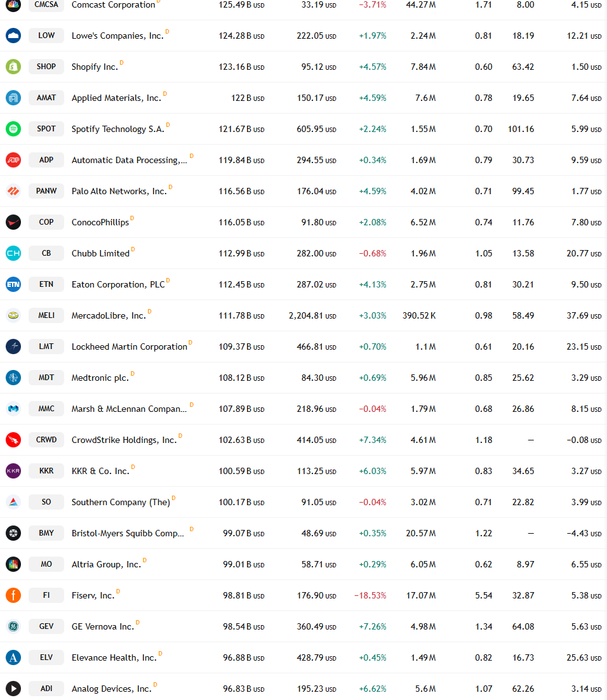
Task: Click the Eaton ETN logo icon
Action: (x=13, y=284)
